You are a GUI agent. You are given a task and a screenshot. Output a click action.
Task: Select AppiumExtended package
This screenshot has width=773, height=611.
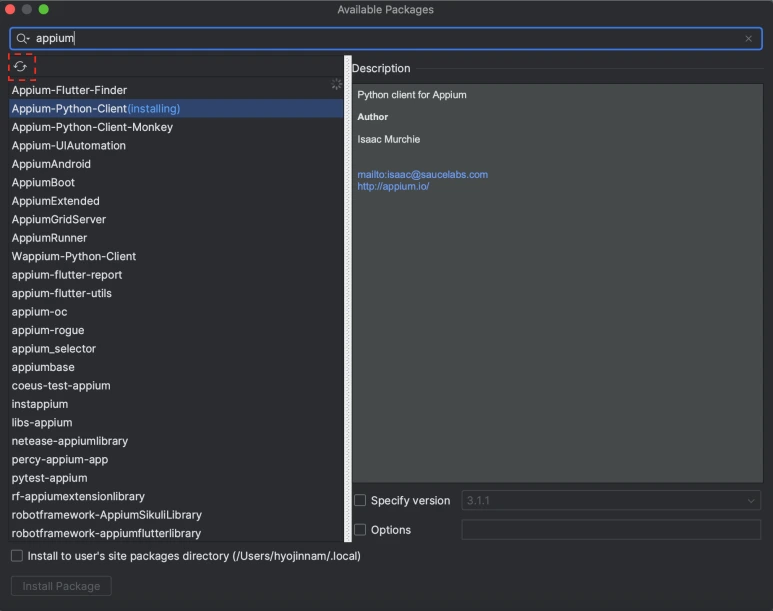[176, 201]
